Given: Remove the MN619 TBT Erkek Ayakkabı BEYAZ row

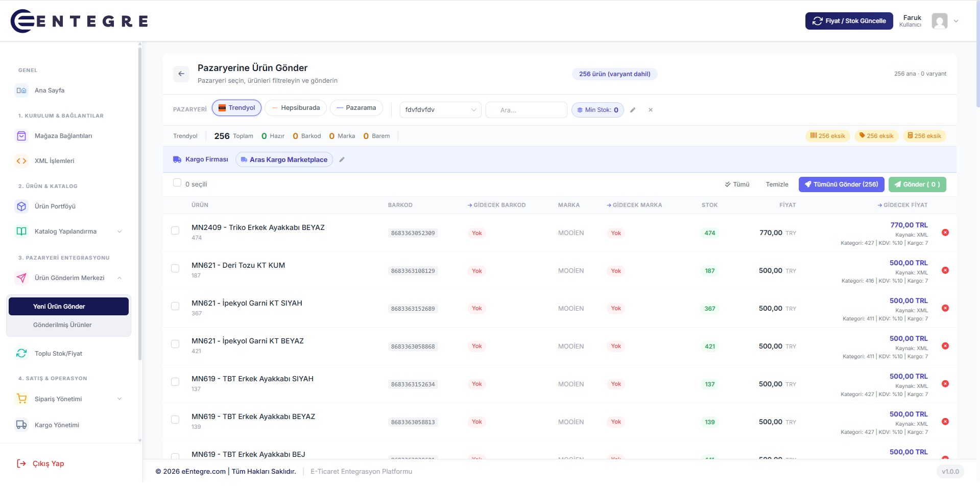Looking at the screenshot, I should (945, 422).
